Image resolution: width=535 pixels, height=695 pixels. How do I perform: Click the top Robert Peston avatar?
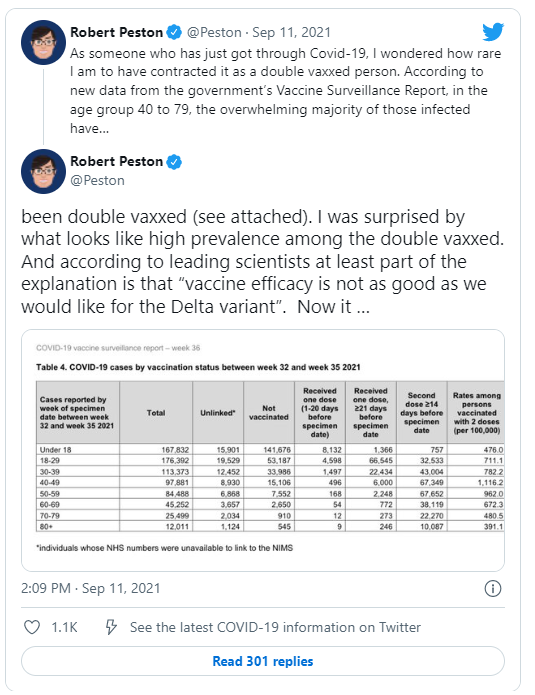coord(43,43)
